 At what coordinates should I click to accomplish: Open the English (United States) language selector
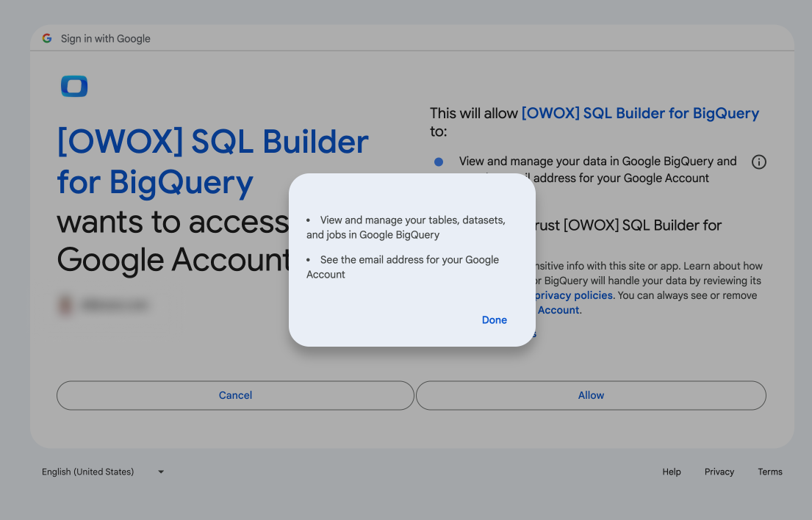tap(88, 472)
